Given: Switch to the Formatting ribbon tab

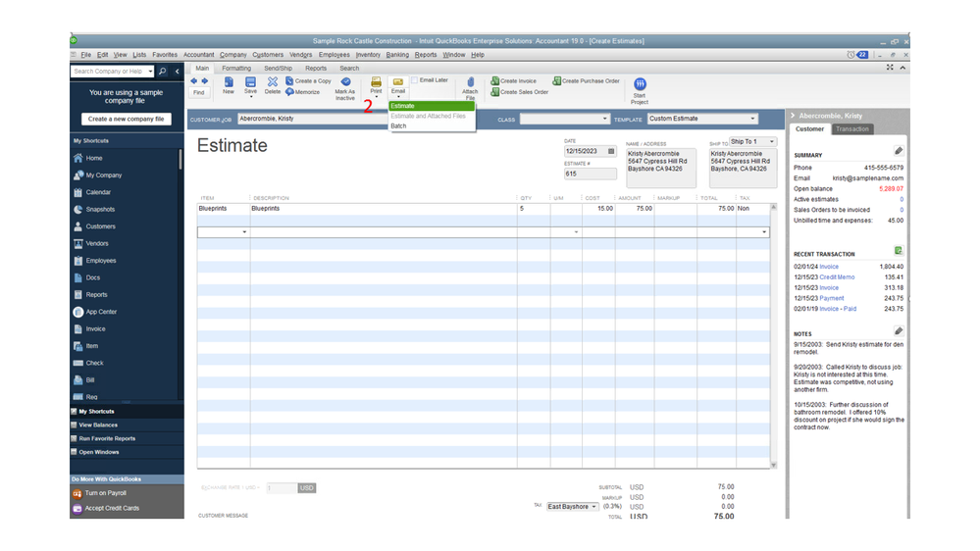Looking at the screenshot, I should pyautogui.click(x=236, y=69).
